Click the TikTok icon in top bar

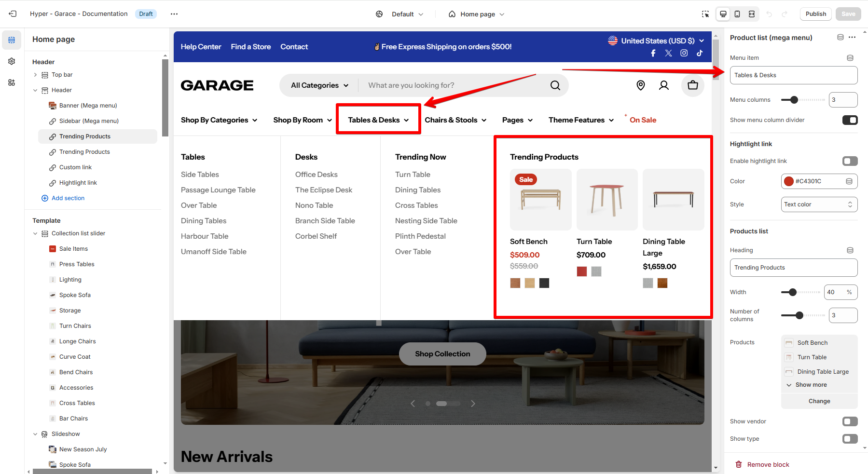pyautogui.click(x=700, y=53)
